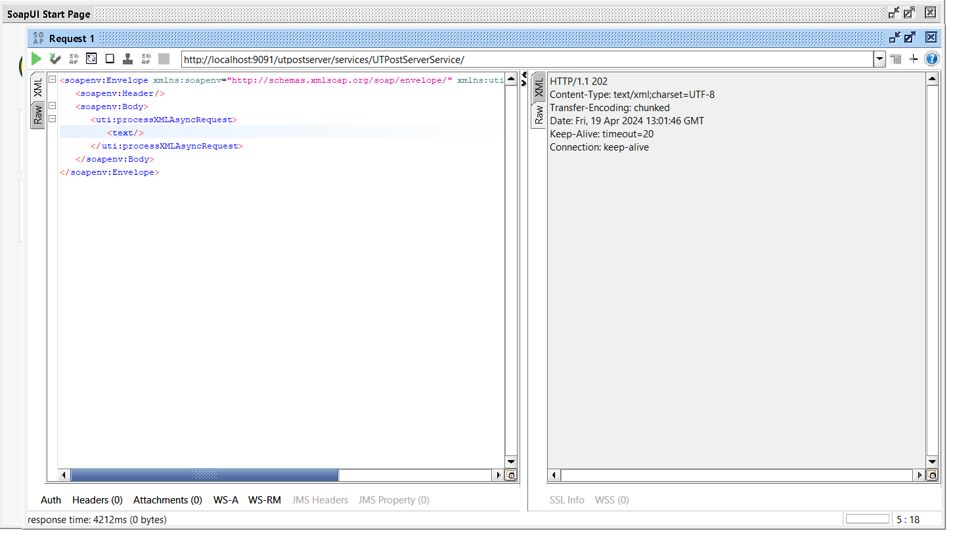Click 'Keep-Alive: timeout=20' line
This screenshot has height=533, width=980.
click(x=602, y=134)
